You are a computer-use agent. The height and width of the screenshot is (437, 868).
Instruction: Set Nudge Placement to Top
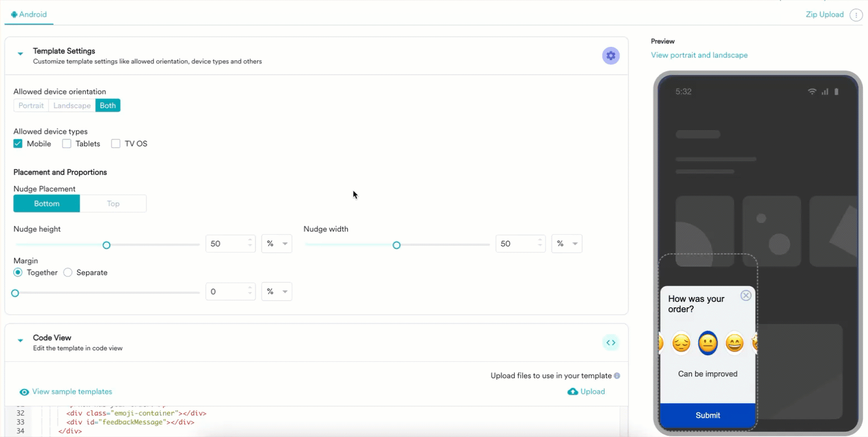point(113,203)
